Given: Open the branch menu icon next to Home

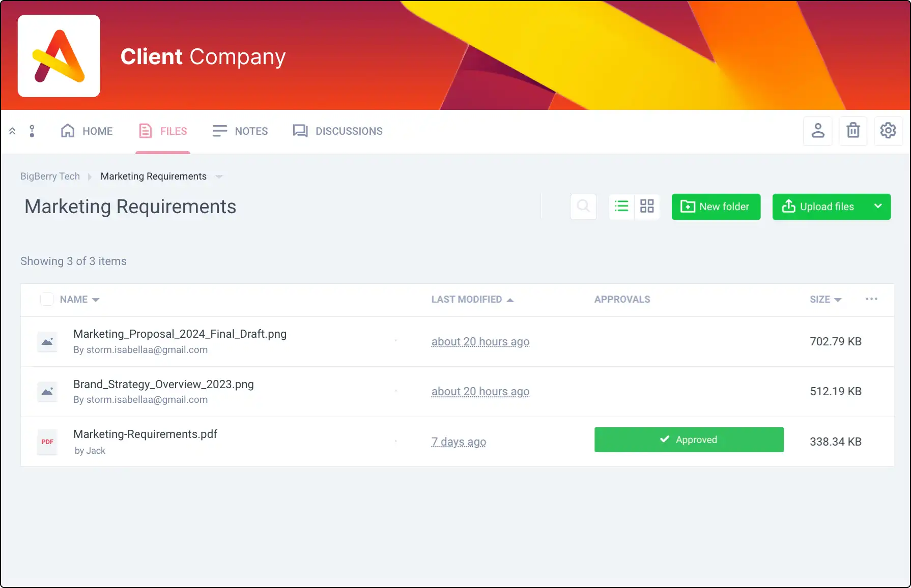Looking at the screenshot, I should (32, 131).
